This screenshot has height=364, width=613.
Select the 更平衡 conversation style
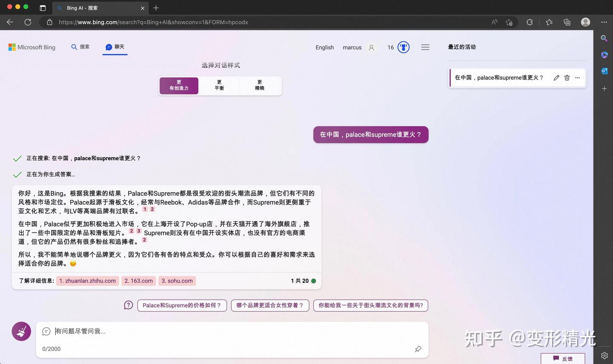[219, 85]
